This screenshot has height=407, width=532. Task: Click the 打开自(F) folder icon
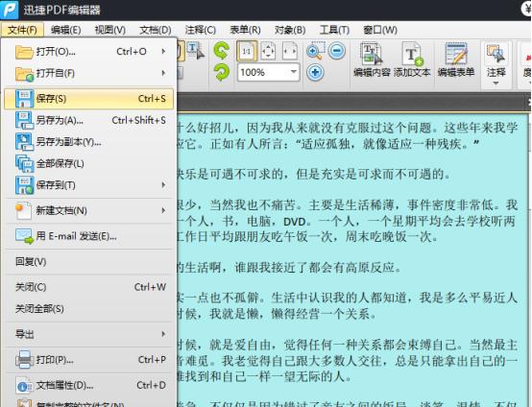24,74
